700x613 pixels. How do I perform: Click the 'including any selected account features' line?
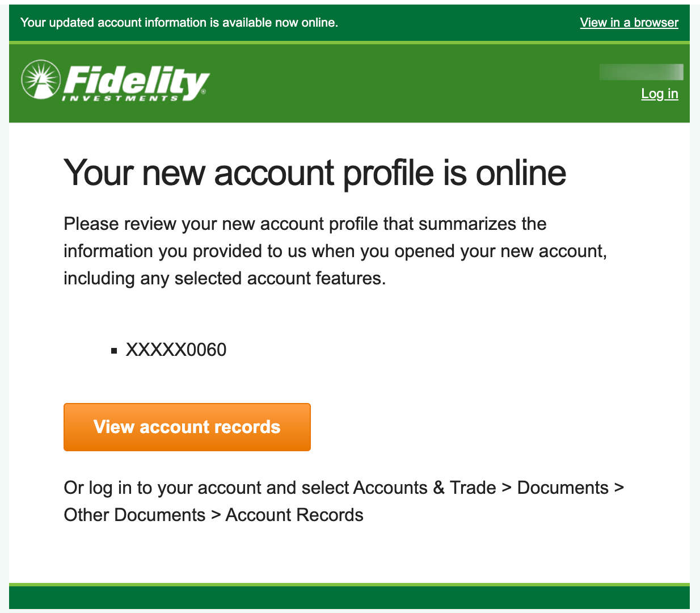coord(225,278)
